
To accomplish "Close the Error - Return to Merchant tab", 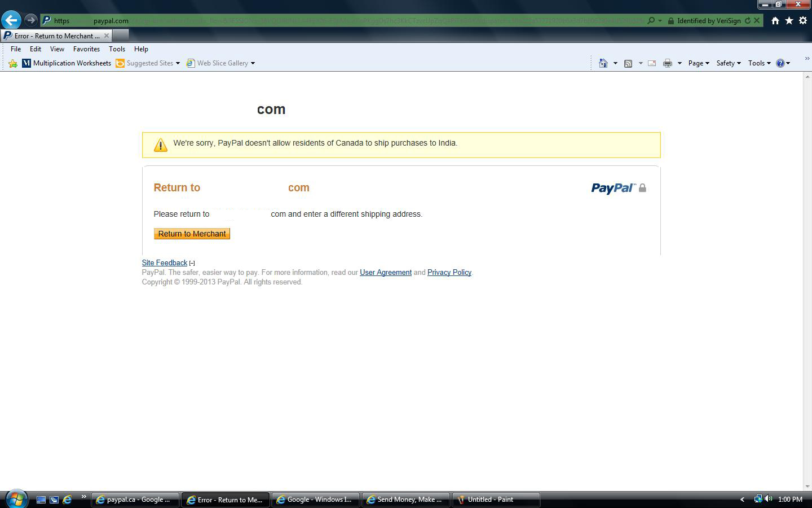I will tap(107, 36).
